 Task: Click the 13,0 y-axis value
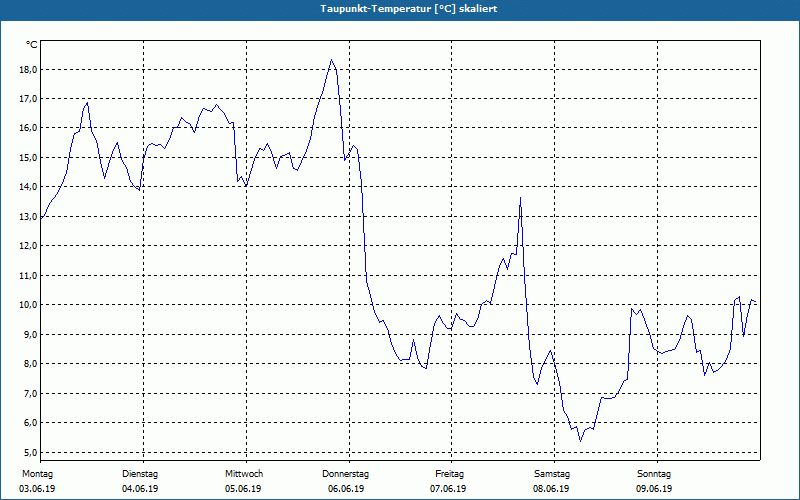pyautogui.click(x=28, y=216)
